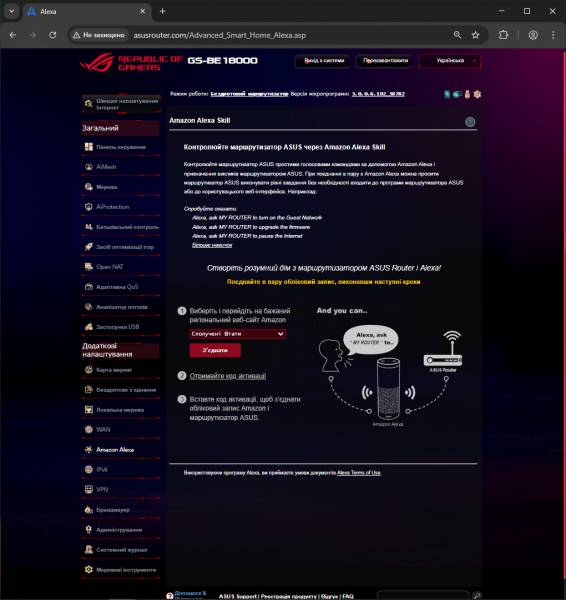The image size is (566, 600).
Task: Open the network map entry under advanced settings
Action: pos(121,370)
